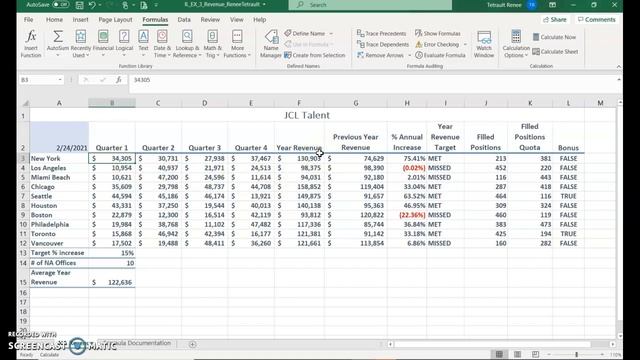Expand the Error Checking dropdown arrow

point(465,44)
